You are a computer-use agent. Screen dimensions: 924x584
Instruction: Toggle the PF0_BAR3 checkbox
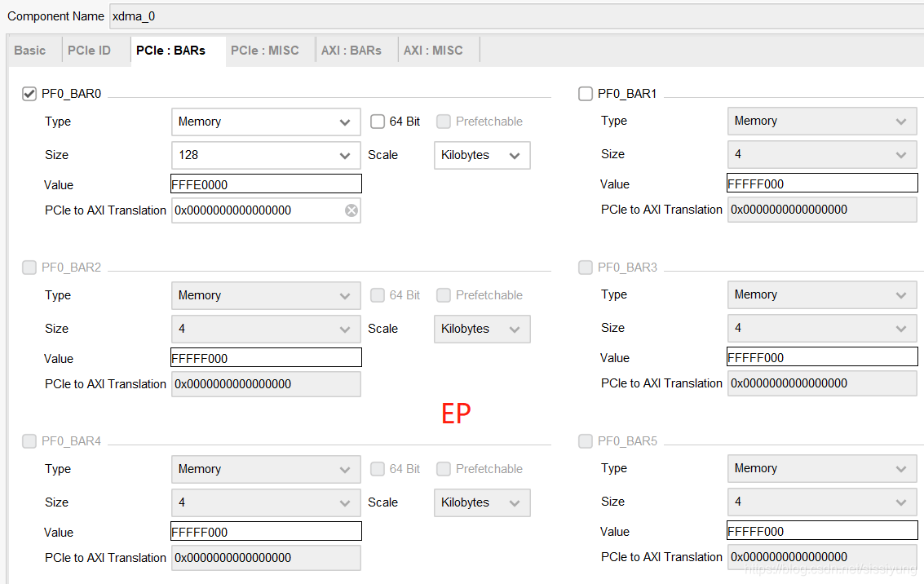tap(586, 268)
